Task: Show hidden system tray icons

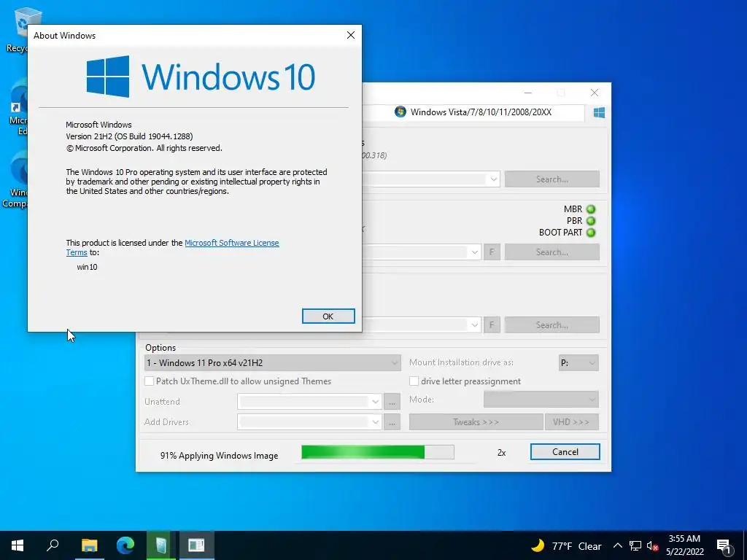Action: 617,545
